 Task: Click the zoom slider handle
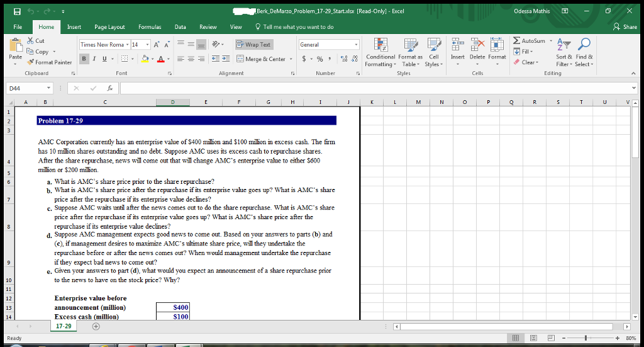tap(586, 338)
